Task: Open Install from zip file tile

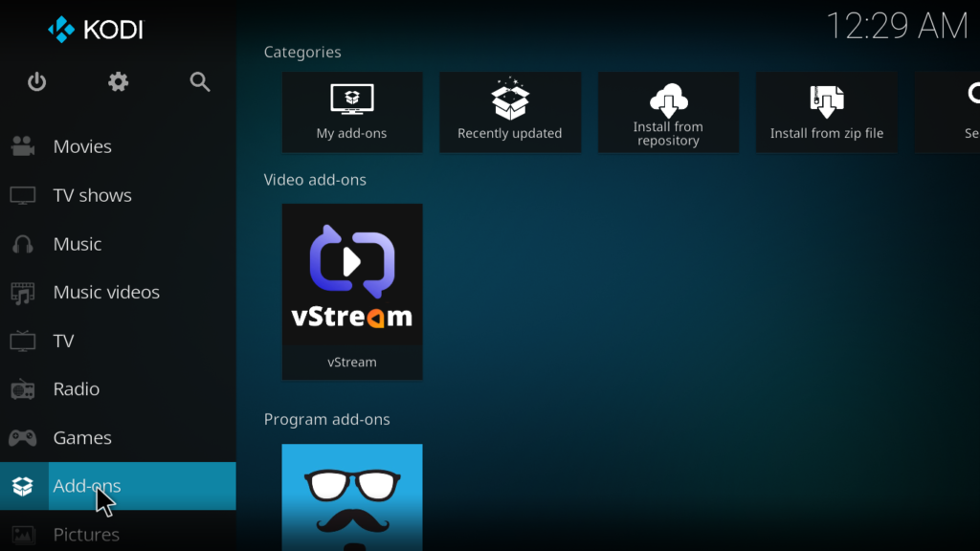Action: [827, 112]
